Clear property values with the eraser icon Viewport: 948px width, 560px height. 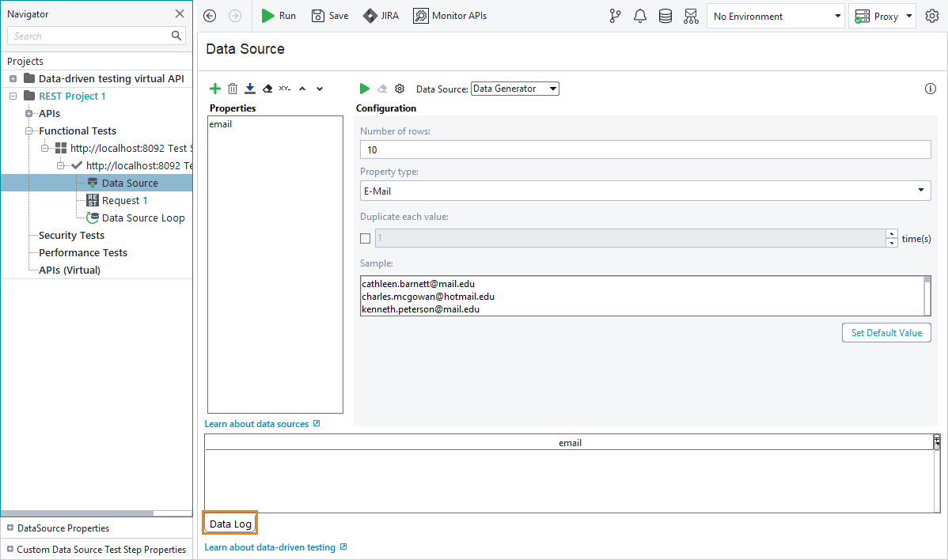(x=267, y=89)
